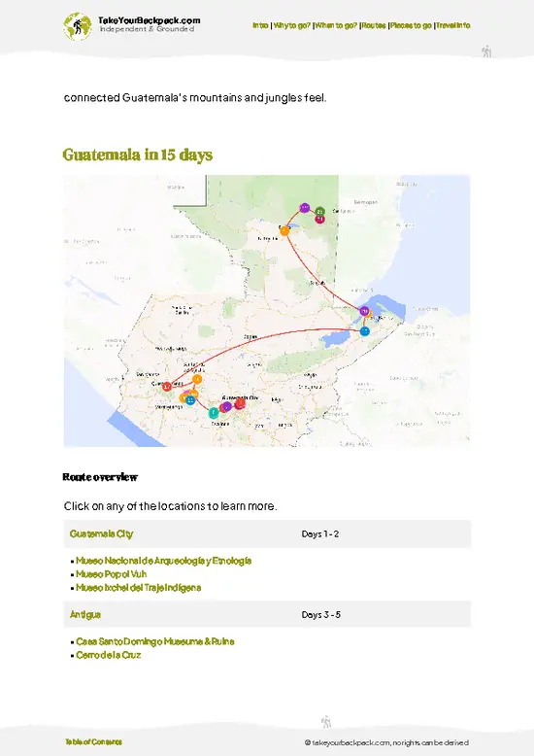Open the Cerro de la Cruz link
Viewport: 534px width, 756px height.
pos(109,655)
